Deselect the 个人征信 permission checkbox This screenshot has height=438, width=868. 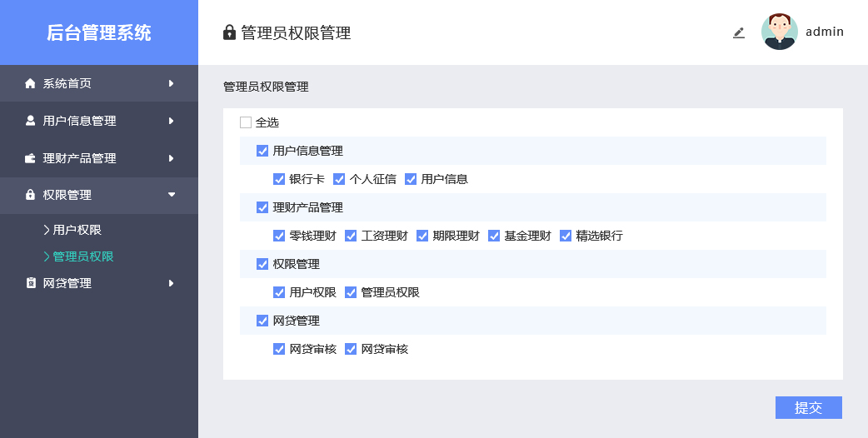(x=339, y=179)
